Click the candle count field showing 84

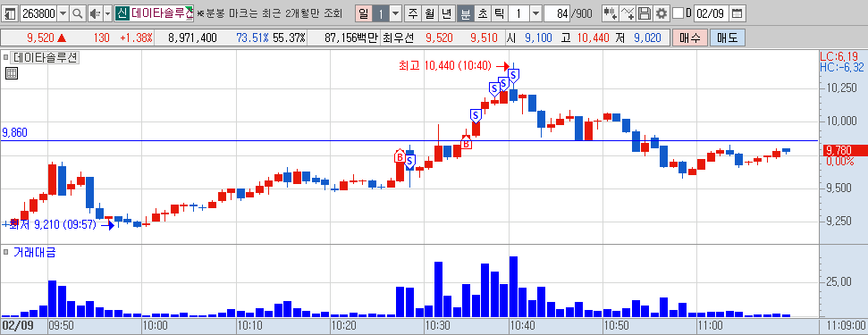tap(557, 13)
